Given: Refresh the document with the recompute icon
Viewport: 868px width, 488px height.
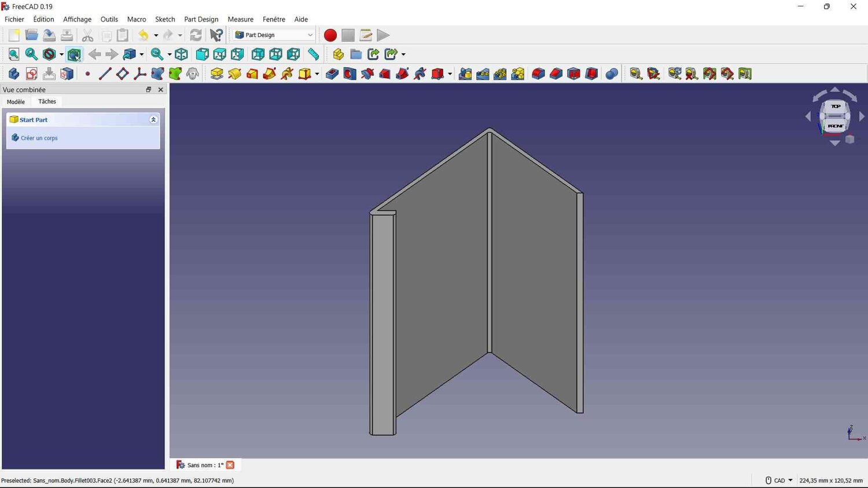Looking at the screenshot, I should point(196,35).
